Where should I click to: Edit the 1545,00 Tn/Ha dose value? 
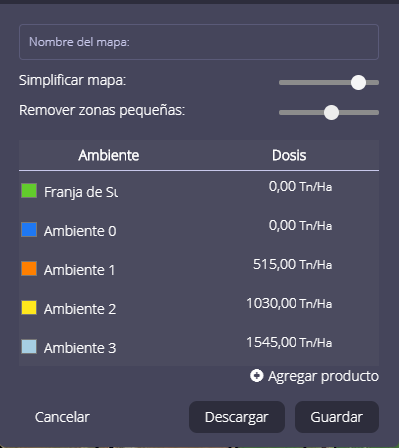coord(289,343)
